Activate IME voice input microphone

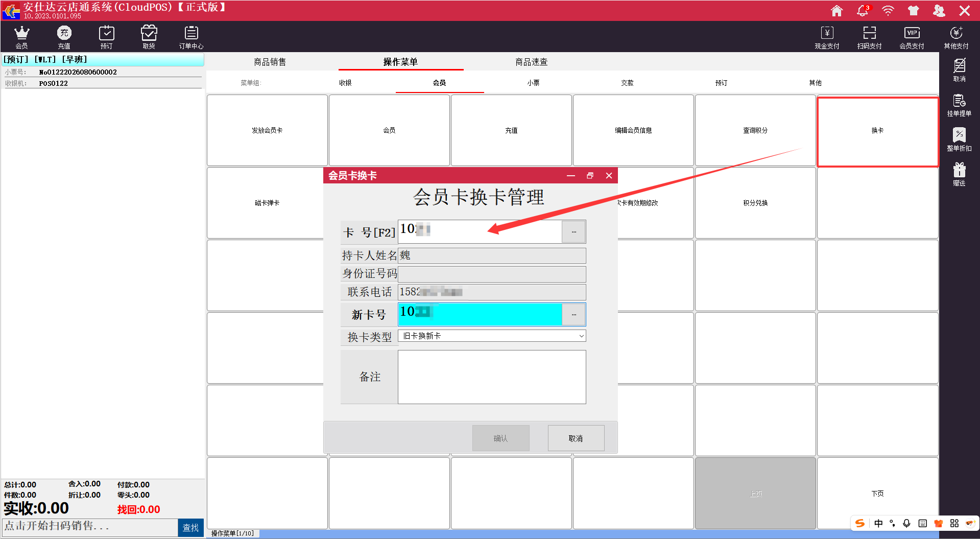click(906, 523)
